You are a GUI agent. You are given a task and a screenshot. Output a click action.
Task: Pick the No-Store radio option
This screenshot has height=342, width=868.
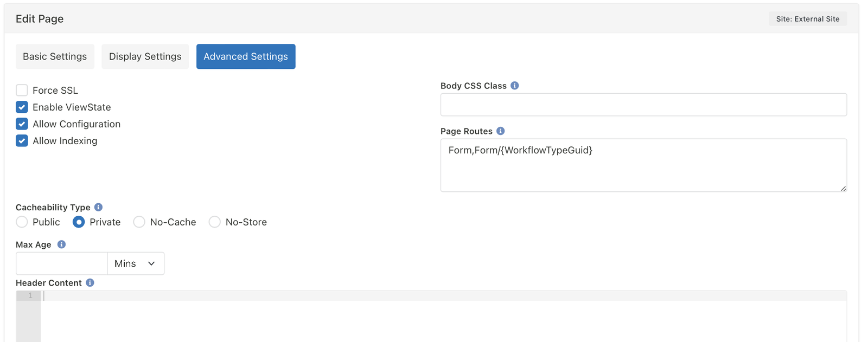pyautogui.click(x=215, y=222)
